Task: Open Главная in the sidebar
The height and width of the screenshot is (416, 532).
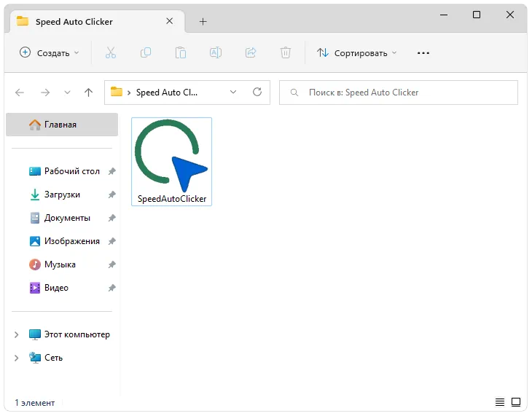Action: tap(62, 125)
